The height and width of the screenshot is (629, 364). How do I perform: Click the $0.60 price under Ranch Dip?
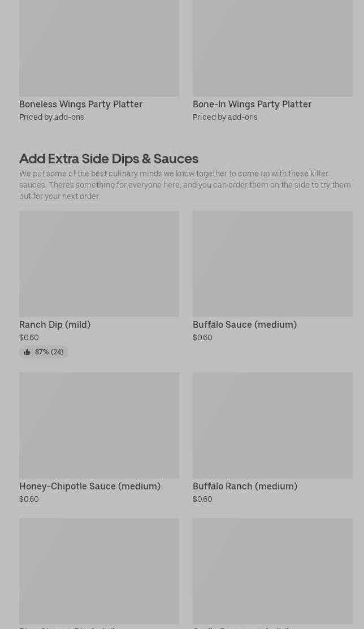click(29, 338)
